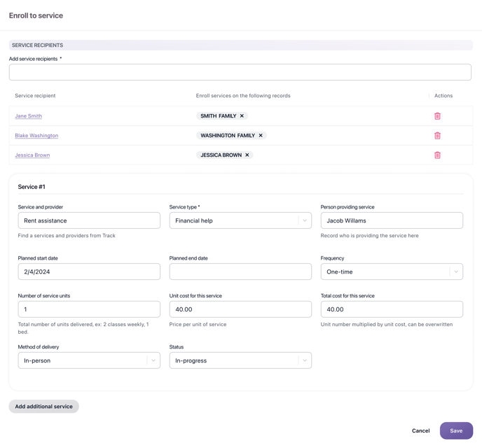Image resolution: width=482 pixels, height=448 pixels.
Task: Click Add additional service button
Action: pos(43,407)
